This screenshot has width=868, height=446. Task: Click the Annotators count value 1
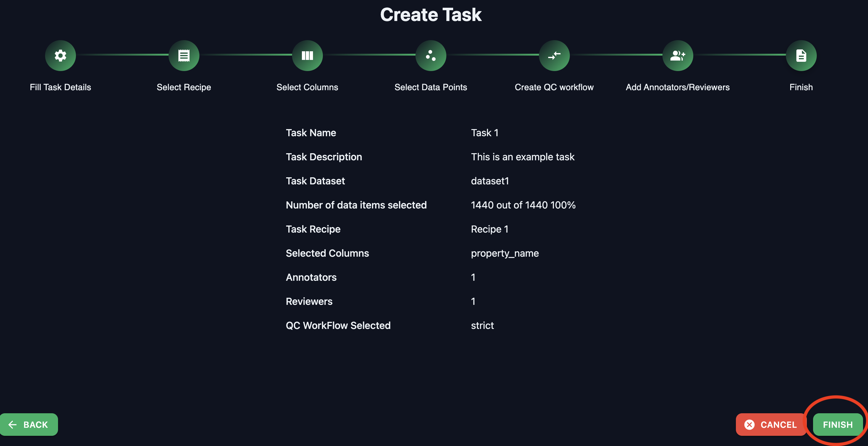[473, 277]
